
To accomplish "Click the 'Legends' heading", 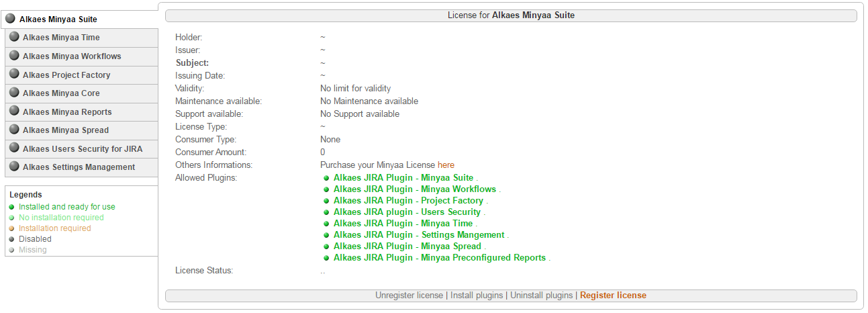I will (x=26, y=195).
